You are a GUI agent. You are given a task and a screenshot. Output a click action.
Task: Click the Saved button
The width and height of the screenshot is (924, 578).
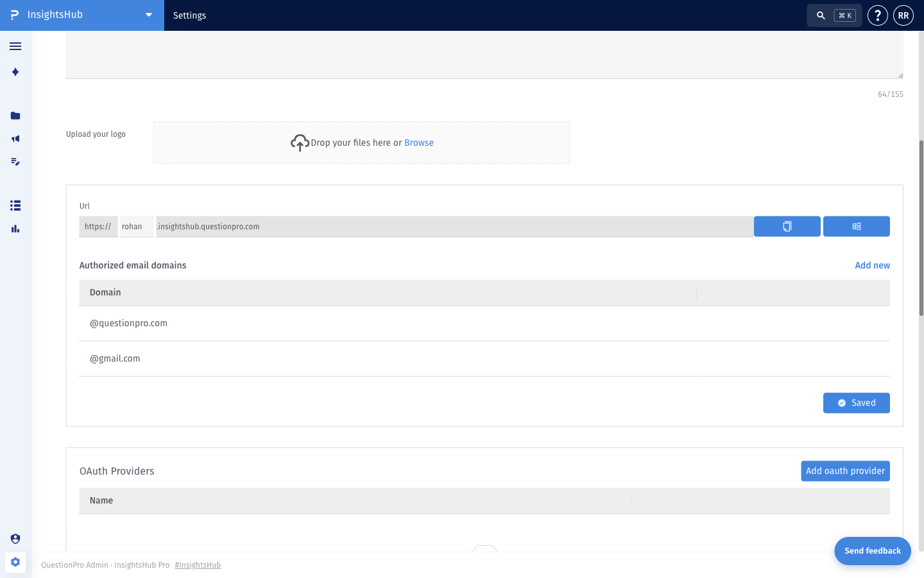(x=856, y=403)
